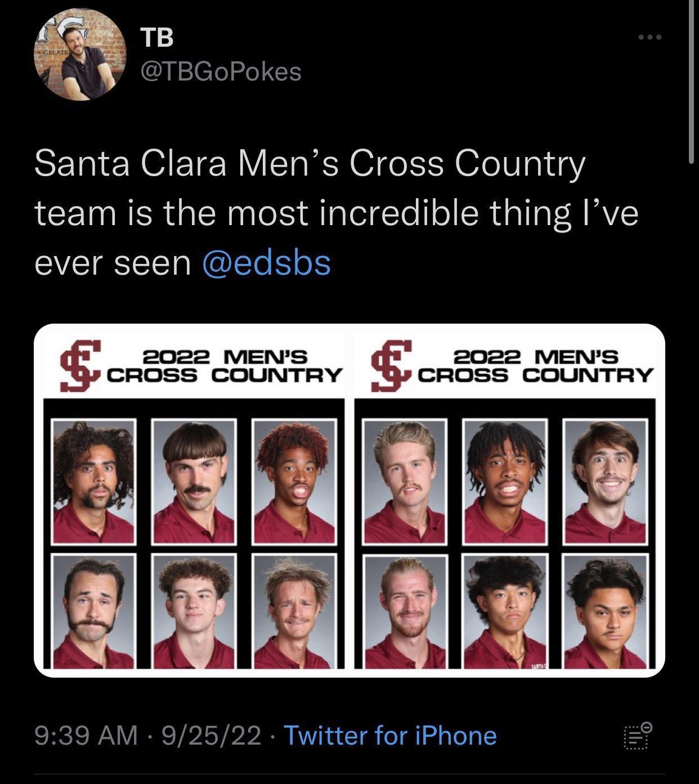Click the 9/25/22 tweet date
699x784 pixels.
click(211, 736)
